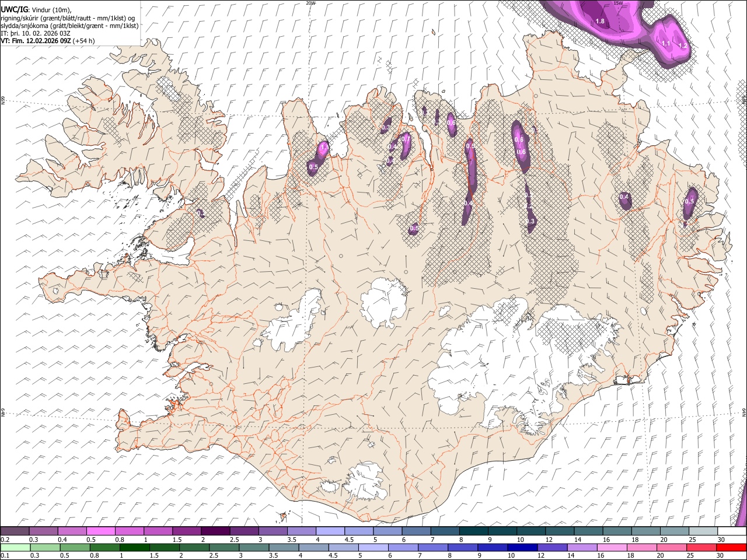747x560 pixels.
Task: Click the 'UWC/IG' heading in the title box
Action: [14, 10]
